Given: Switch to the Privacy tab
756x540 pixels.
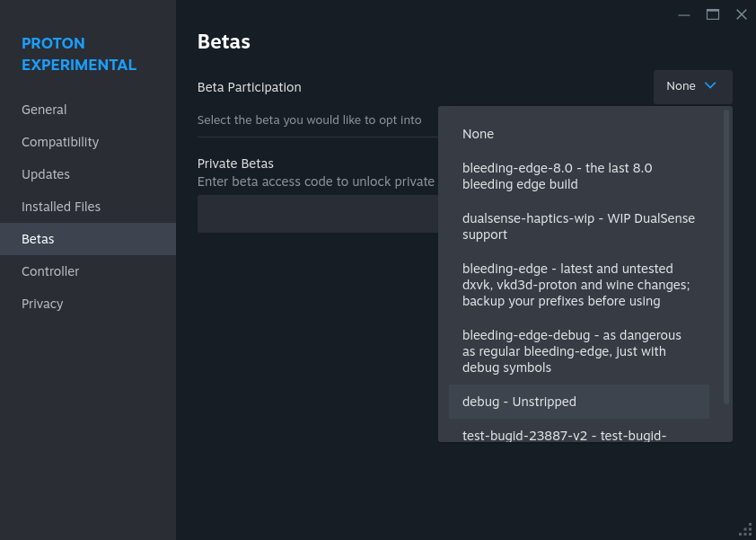Looking at the screenshot, I should pyautogui.click(x=42, y=304).
